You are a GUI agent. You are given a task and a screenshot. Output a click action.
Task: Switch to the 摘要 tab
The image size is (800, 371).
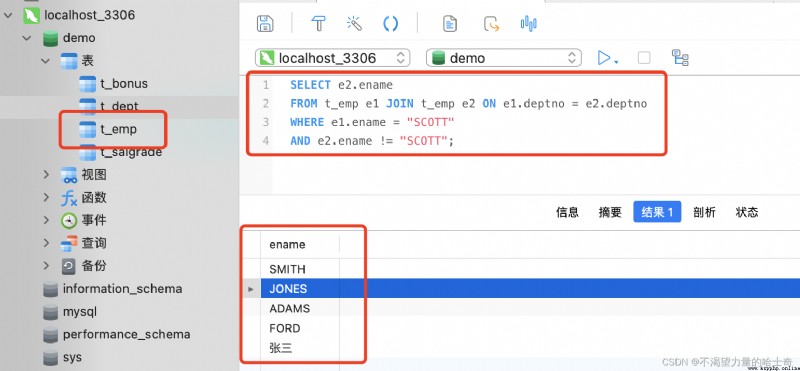610,212
